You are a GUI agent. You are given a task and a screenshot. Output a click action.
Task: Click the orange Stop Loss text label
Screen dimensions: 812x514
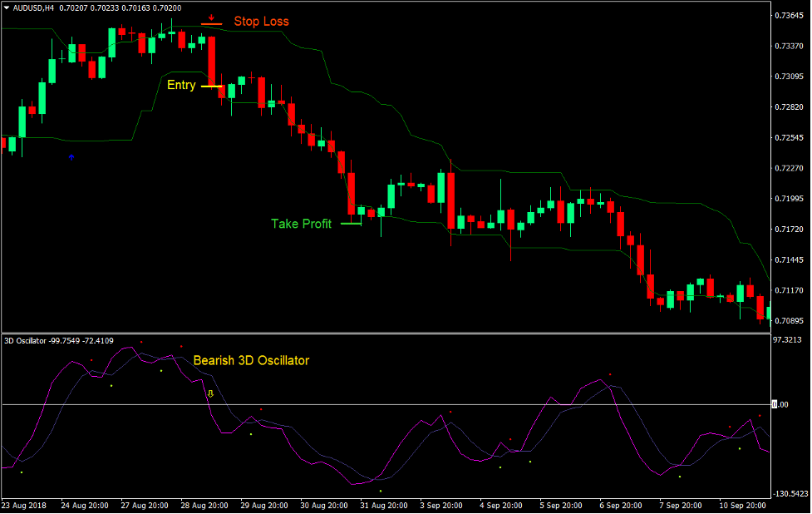click(x=262, y=21)
